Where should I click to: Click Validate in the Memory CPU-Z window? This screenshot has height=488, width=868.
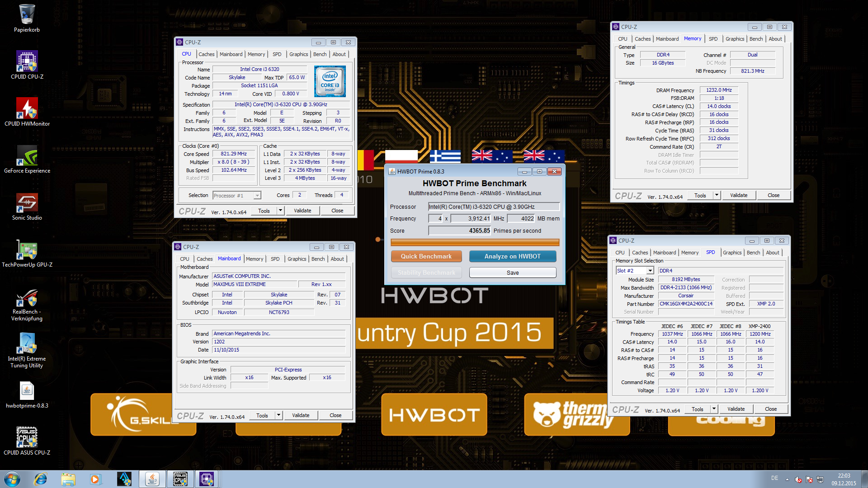pos(739,195)
